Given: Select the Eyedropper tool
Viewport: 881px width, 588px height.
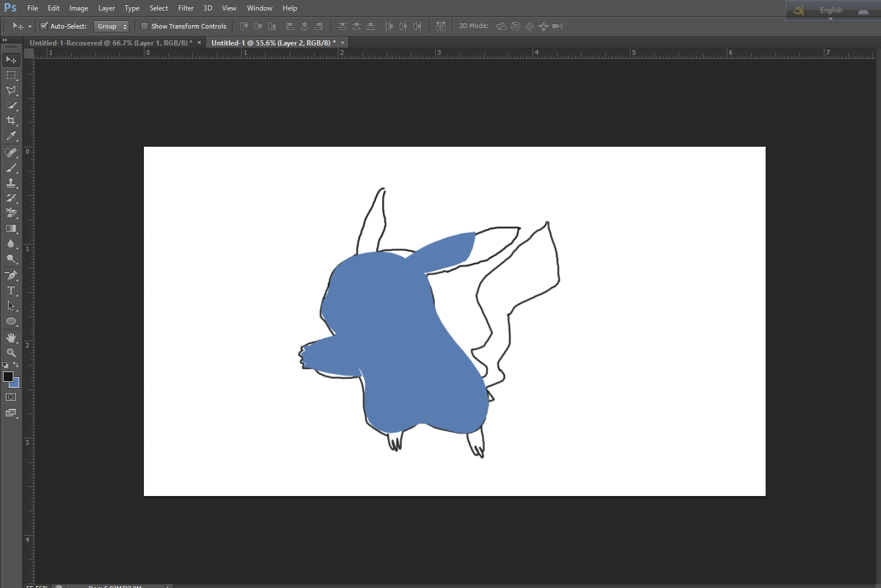Looking at the screenshot, I should [11, 136].
